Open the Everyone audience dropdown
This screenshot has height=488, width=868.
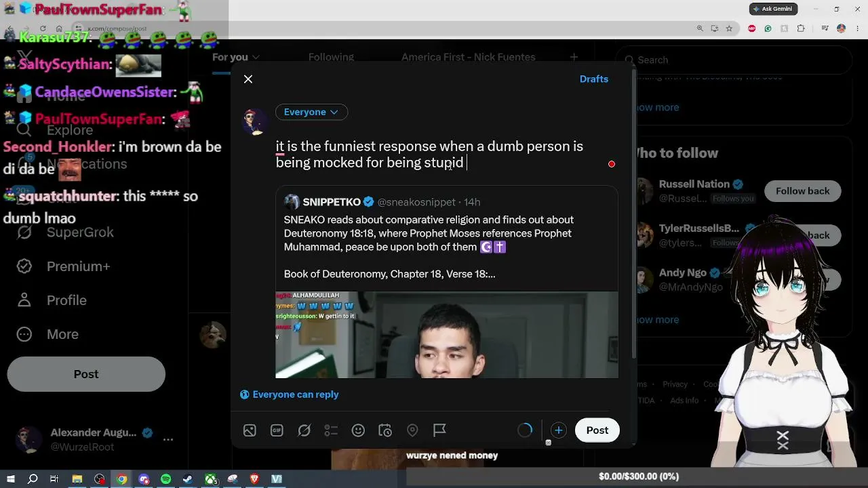[x=311, y=112]
